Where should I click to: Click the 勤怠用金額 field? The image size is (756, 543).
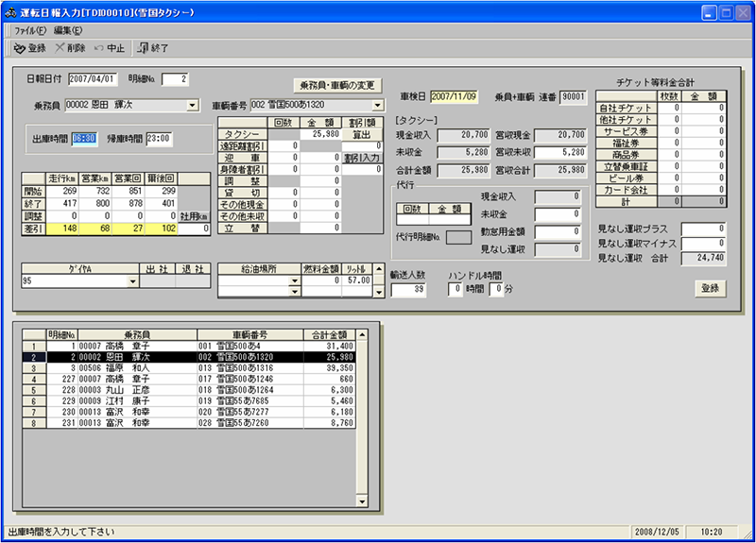558,232
